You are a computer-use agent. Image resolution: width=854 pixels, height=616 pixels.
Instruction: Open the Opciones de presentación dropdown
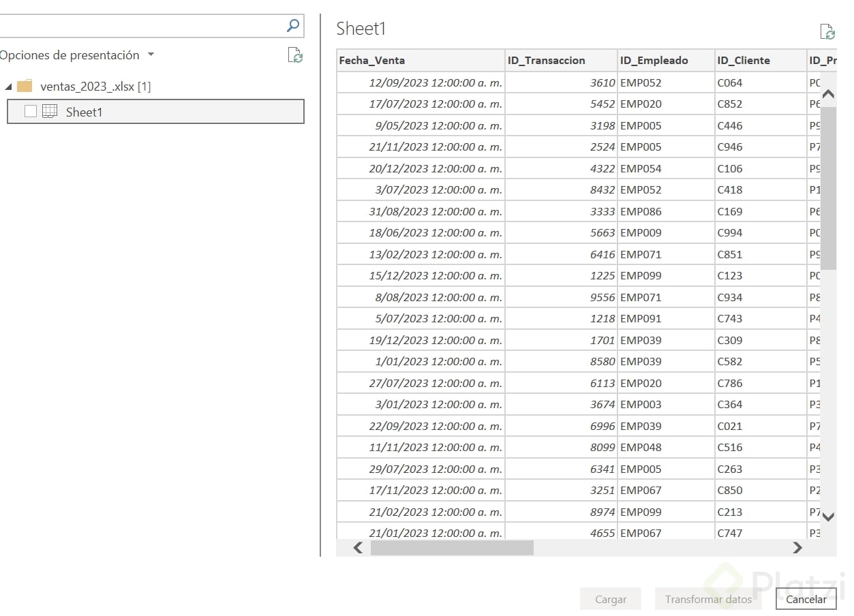(151, 55)
